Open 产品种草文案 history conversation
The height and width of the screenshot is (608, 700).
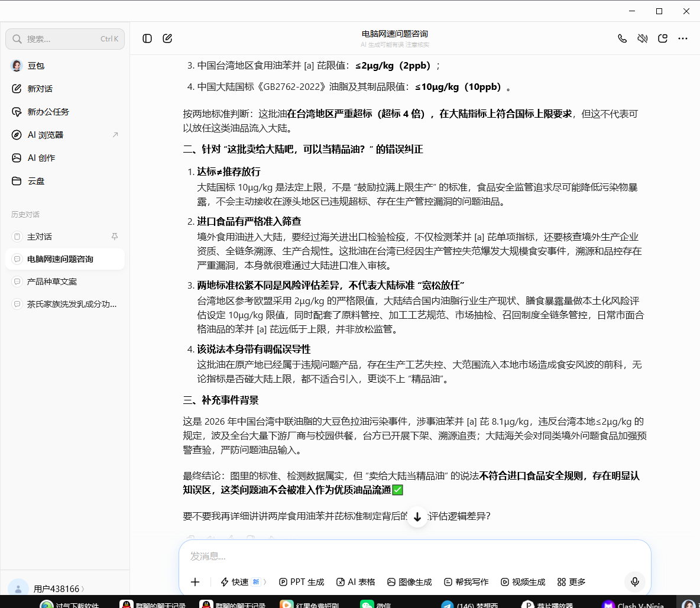(65, 282)
